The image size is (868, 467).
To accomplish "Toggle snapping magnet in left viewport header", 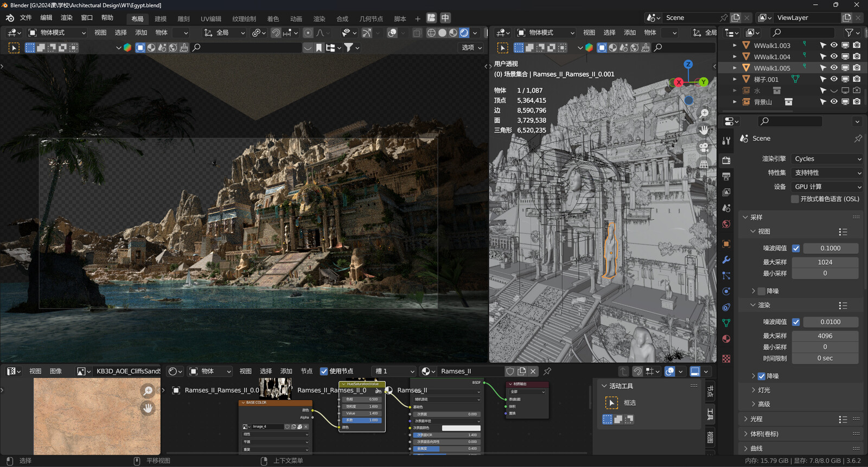I will click(276, 33).
